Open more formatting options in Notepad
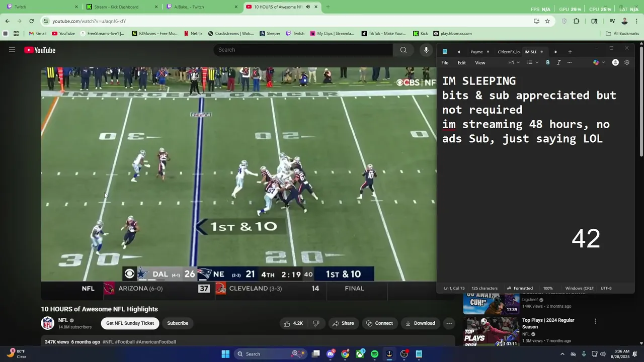The image size is (644, 362). (570, 62)
